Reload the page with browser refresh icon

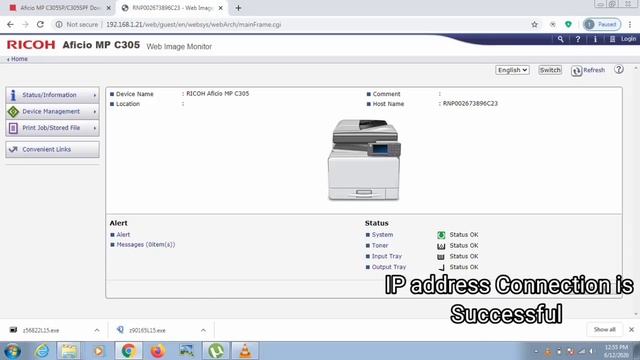click(x=40, y=24)
